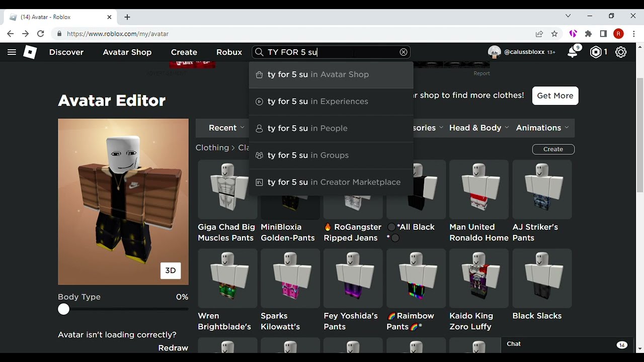This screenshot has width=644, height=362.
Task: Search 'ty for 5 su' in Creator Marketplace
Action: 331,182
